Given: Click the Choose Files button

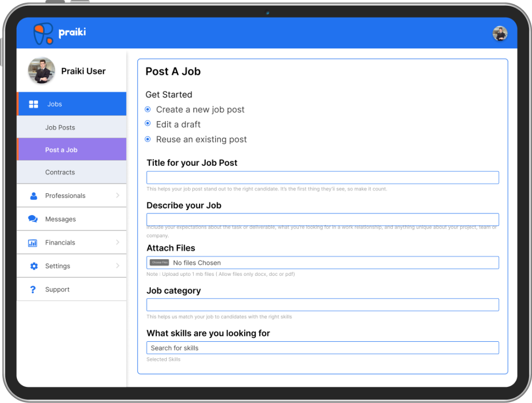Looking at the screenshot, I should tap(159, 263).
